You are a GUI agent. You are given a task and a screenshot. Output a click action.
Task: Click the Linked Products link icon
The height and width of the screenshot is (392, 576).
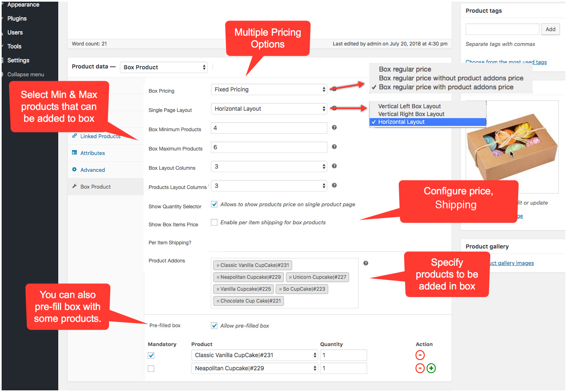[75, 136]
